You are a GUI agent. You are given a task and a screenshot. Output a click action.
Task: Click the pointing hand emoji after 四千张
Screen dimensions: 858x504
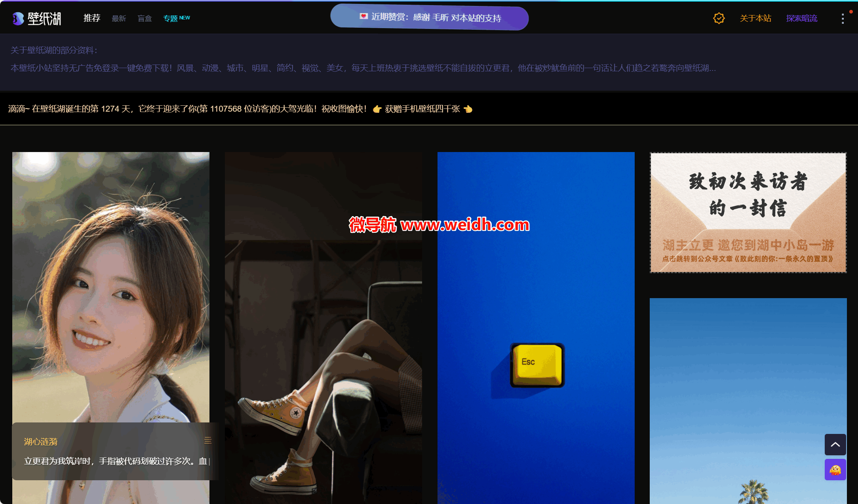click(x=468, y=109)
